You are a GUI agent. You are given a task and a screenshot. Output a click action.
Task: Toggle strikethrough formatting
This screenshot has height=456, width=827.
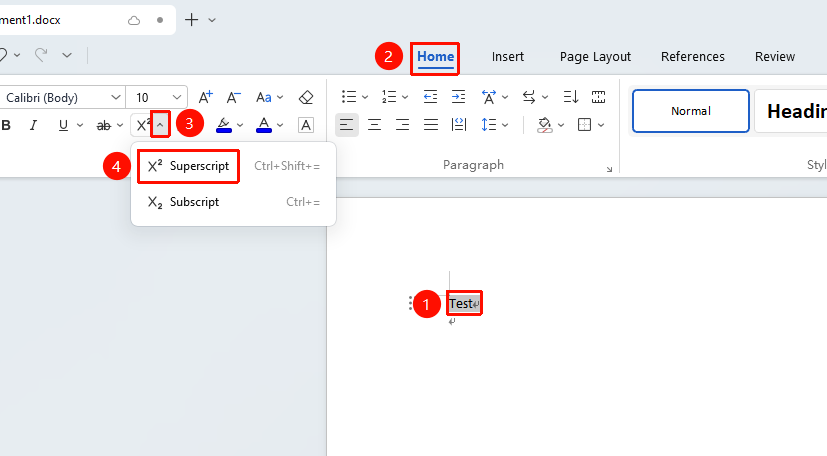click(x=103, y=125)
